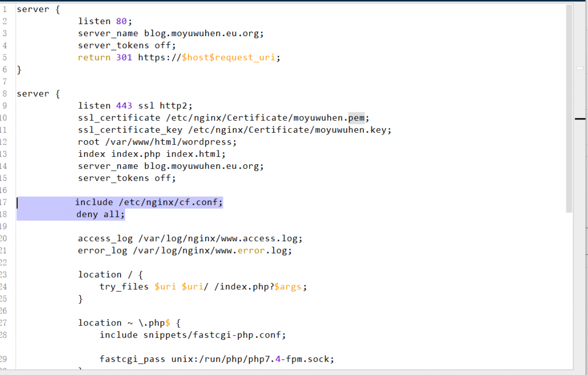Click the highlighted "pem" extension in ssl_certificate

[356, 118]
